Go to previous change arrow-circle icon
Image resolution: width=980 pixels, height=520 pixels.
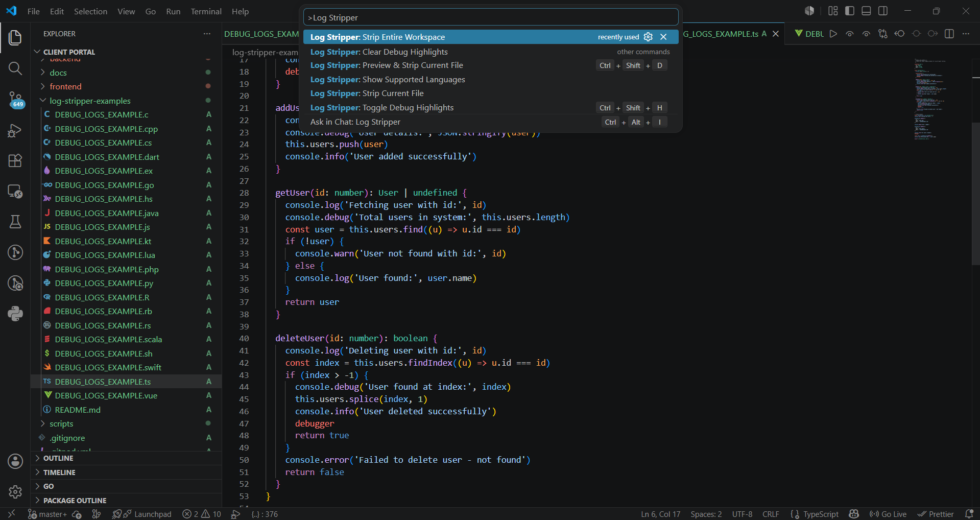900,34
